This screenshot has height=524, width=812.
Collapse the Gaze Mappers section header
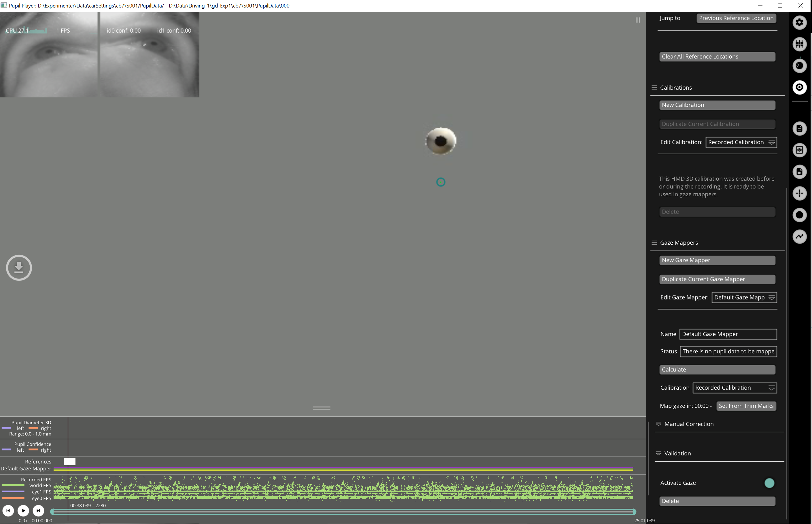tap(679, 243)
